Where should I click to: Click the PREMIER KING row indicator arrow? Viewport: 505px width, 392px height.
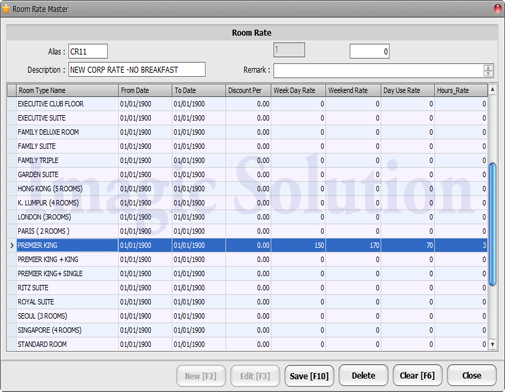coord(12,245)
